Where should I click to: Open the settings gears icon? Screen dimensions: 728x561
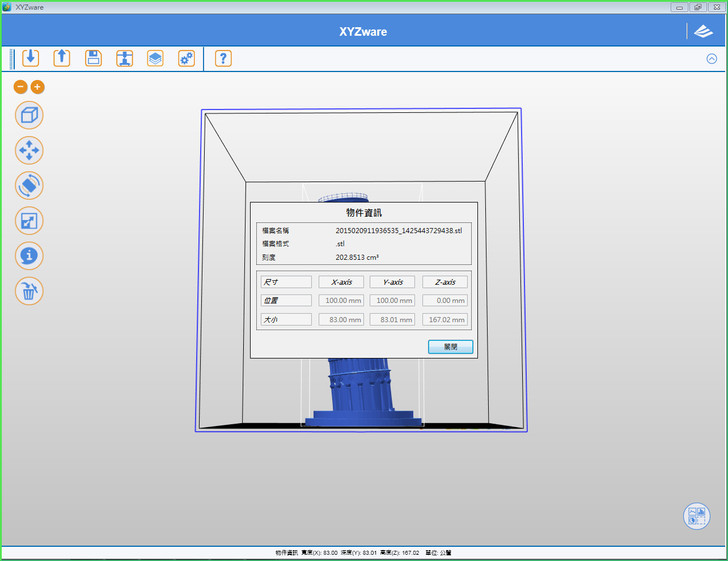point(187,58)
